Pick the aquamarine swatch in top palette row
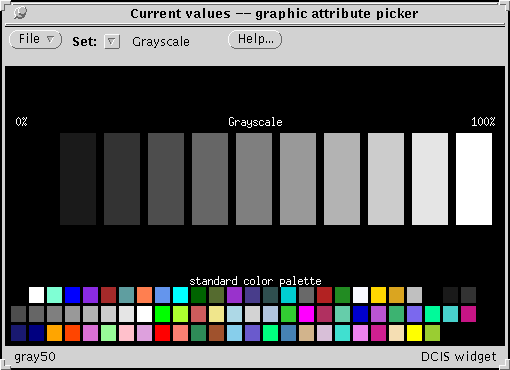 [54, 295]
